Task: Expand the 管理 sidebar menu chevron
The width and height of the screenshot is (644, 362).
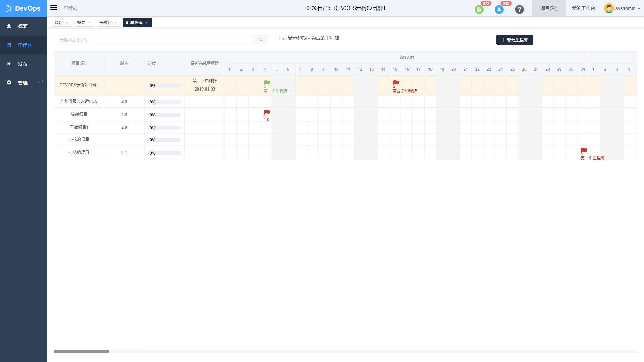Action: pyautogui.click(x=41, y=82)
